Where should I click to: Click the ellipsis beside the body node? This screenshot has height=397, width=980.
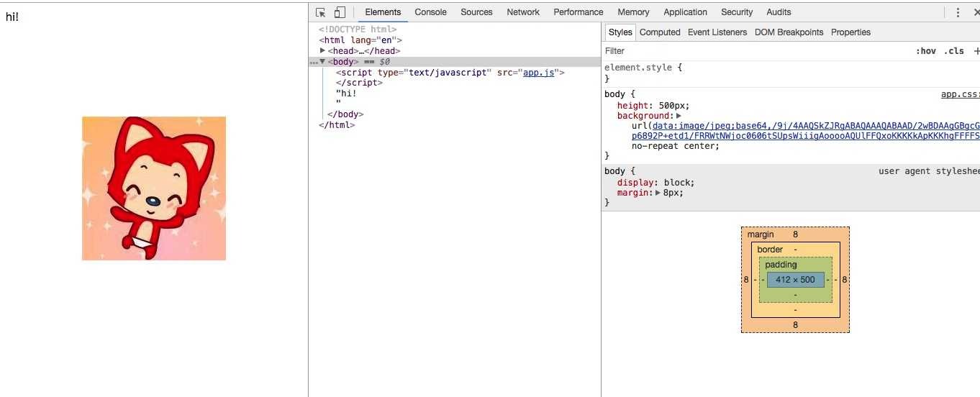pyautogui.click(x=313, y=62)
